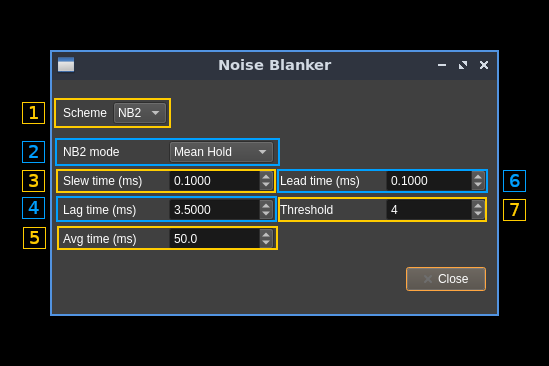Screen dimensions: 549x366
Task: Click the Close button
Action: click(x=446, y=279)
